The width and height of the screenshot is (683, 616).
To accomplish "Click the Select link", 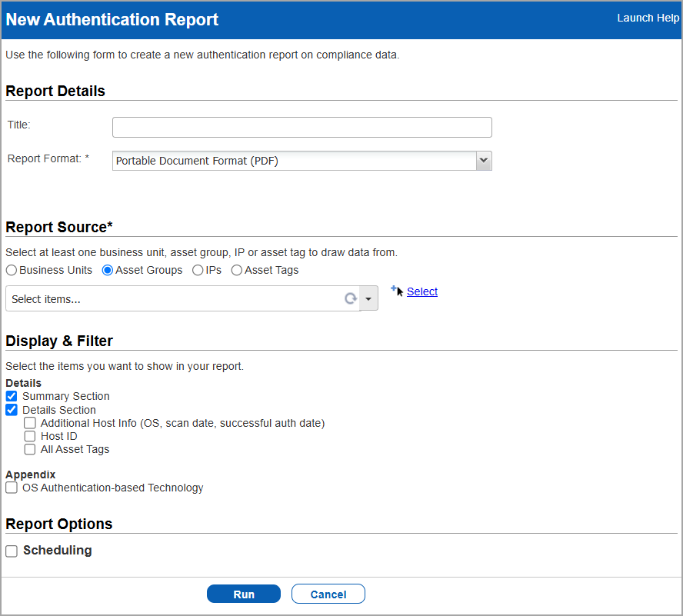I will click(x=422, y=291).
